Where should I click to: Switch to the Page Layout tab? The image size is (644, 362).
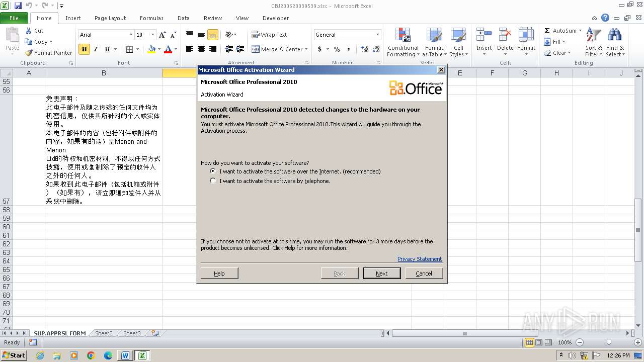[110, 18]
